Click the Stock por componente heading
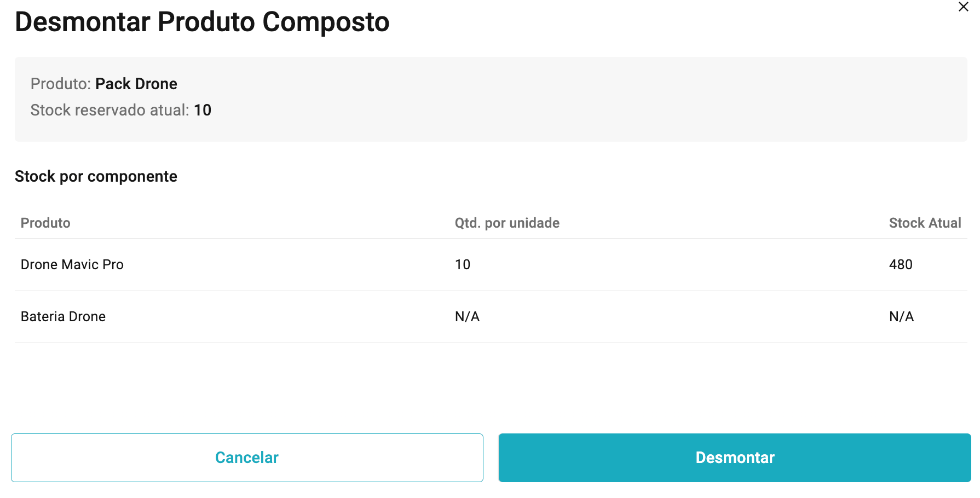 96,176
